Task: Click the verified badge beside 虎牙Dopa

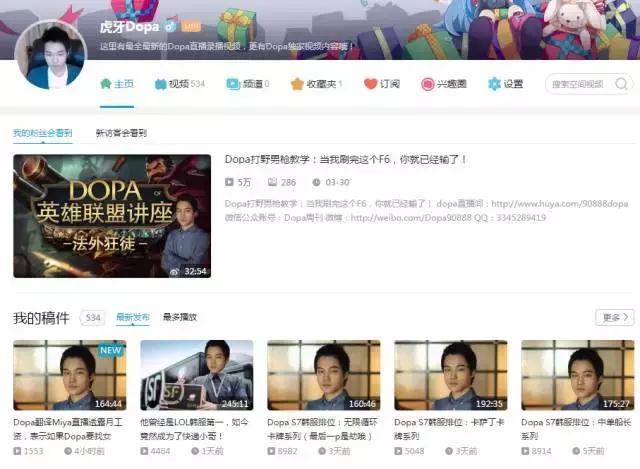Action: click(x=170, y=25)
